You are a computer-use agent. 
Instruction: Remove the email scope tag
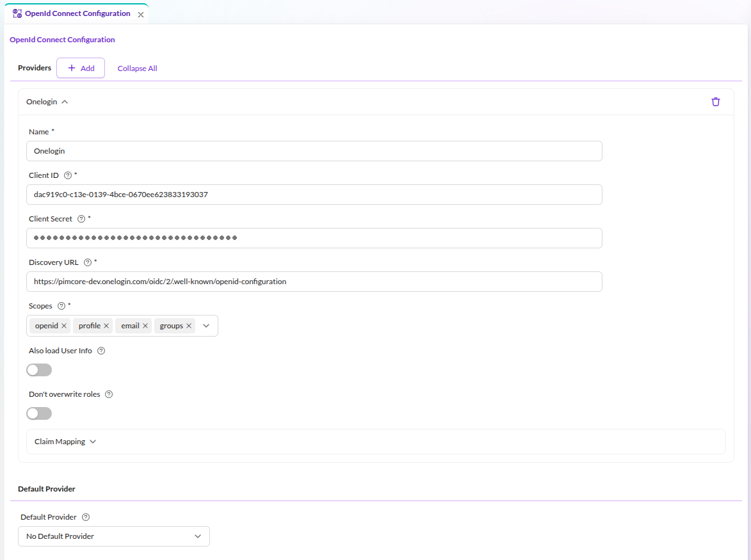(145, 326)
